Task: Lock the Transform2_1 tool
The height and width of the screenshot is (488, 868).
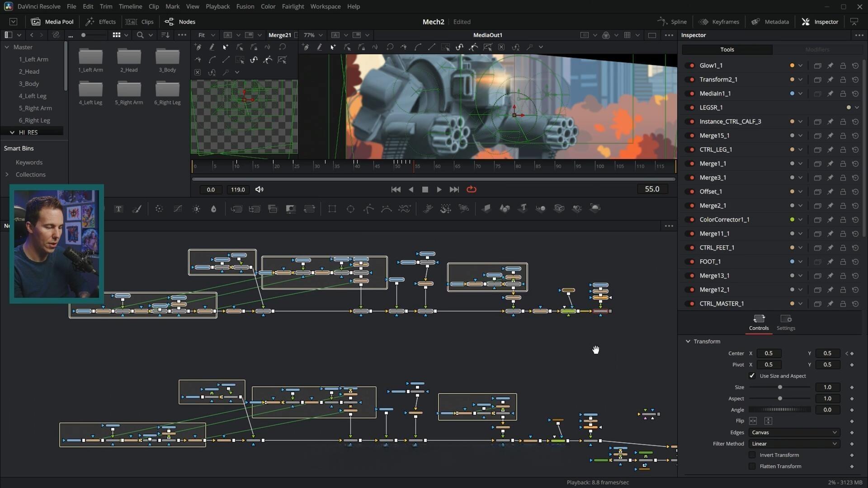Action: point(843,80)
